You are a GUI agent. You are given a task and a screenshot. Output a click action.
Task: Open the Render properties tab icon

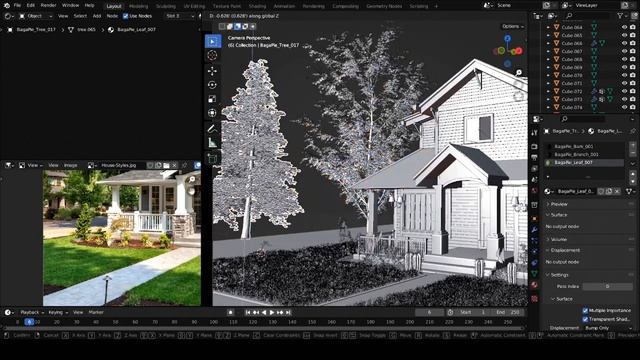pyautogui.click(x=534, y=146)
